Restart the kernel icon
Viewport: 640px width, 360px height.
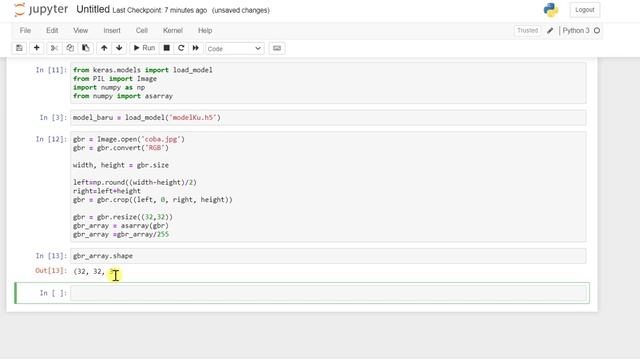coord(181,48)
